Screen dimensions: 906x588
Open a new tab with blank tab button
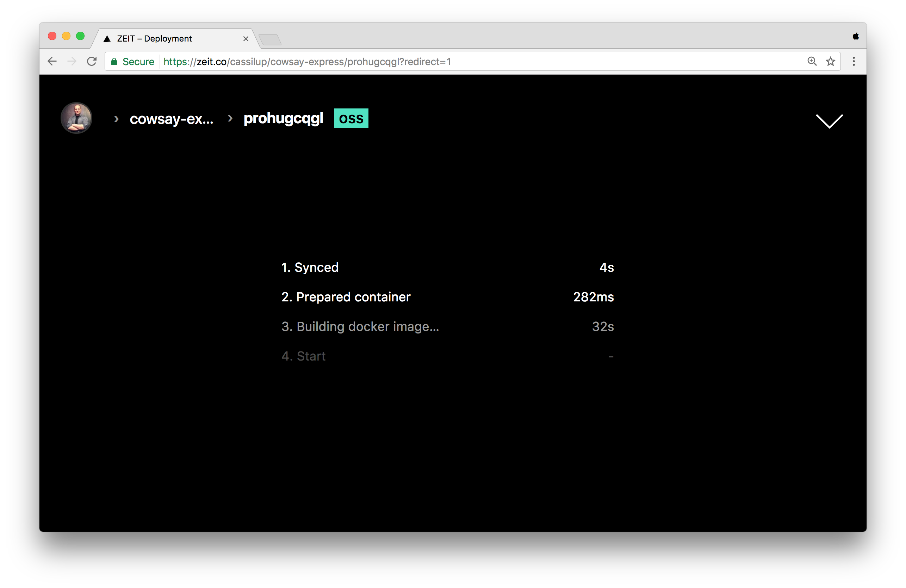[270, 39]
